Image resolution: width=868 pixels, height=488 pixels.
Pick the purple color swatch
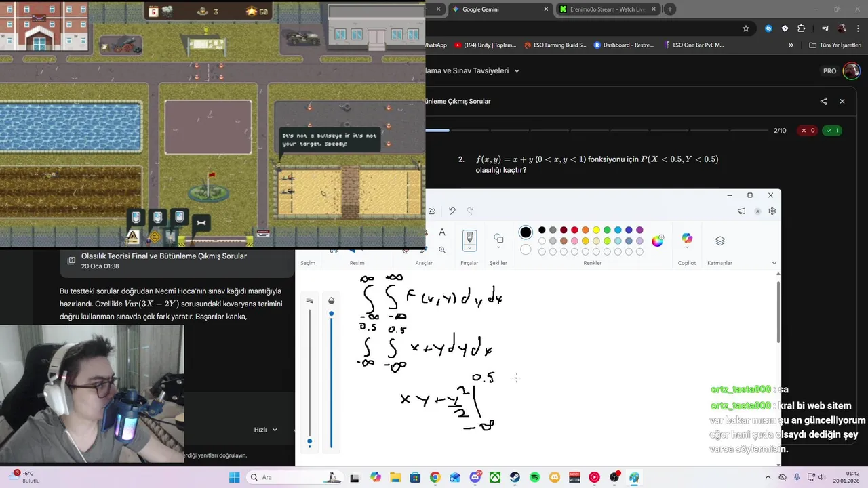coord(639,230)
